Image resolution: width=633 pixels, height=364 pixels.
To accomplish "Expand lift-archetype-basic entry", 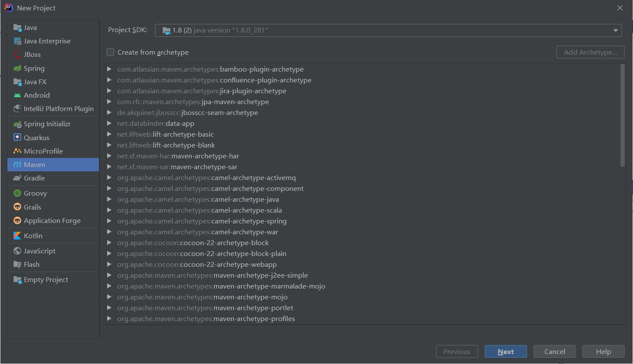I will click(109, 134).
